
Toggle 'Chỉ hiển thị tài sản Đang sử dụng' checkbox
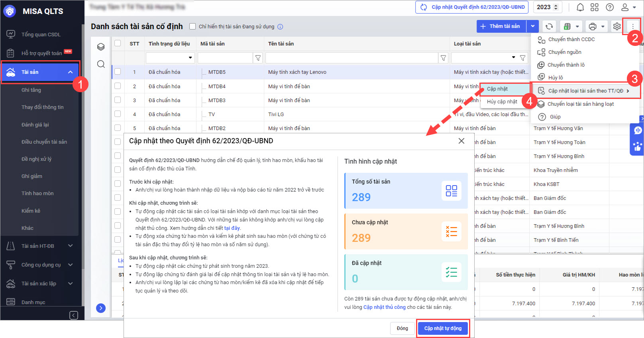click(x=192, y=26)
